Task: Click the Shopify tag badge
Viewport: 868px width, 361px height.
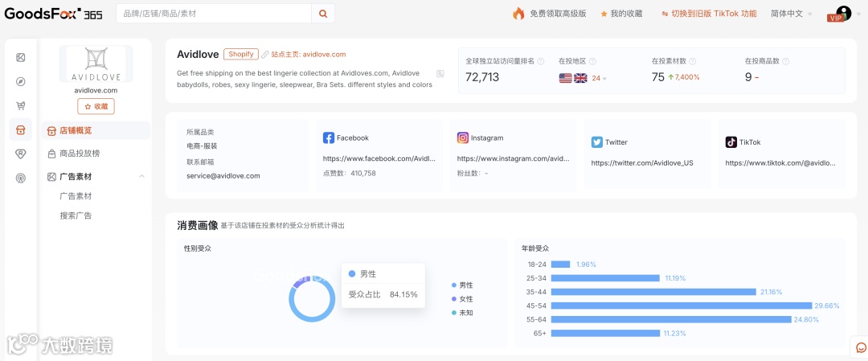Action: point(241,54)
